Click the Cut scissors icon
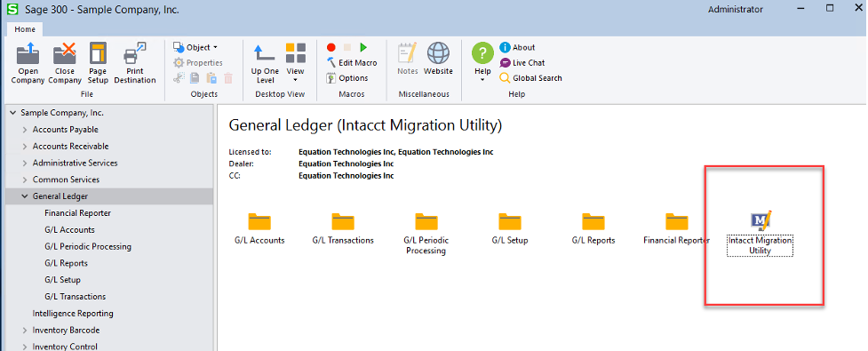Image resolution: width=868 pixels, height=351 pixels. point(179,78)
